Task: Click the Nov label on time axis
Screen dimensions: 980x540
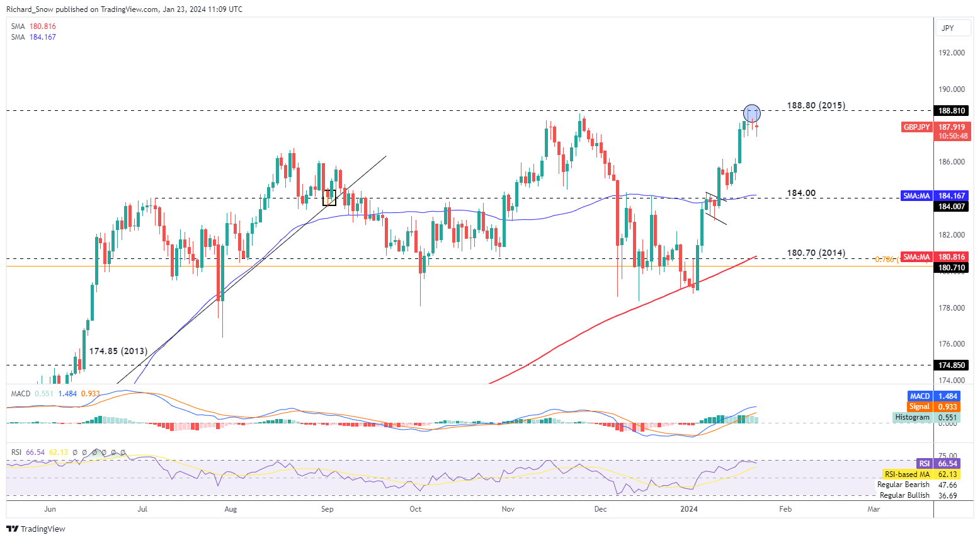Action: click(x=508, y=509)
